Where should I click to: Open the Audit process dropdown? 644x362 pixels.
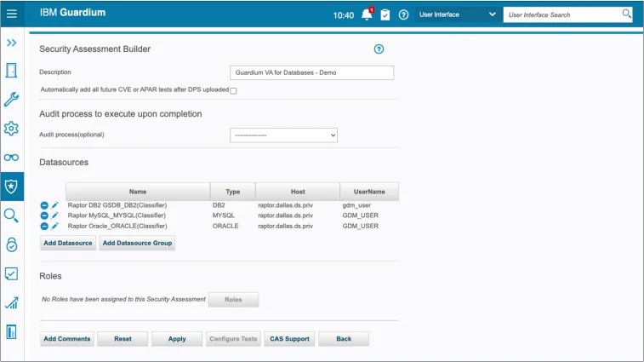pyautogui.click(x=284, y=135)
